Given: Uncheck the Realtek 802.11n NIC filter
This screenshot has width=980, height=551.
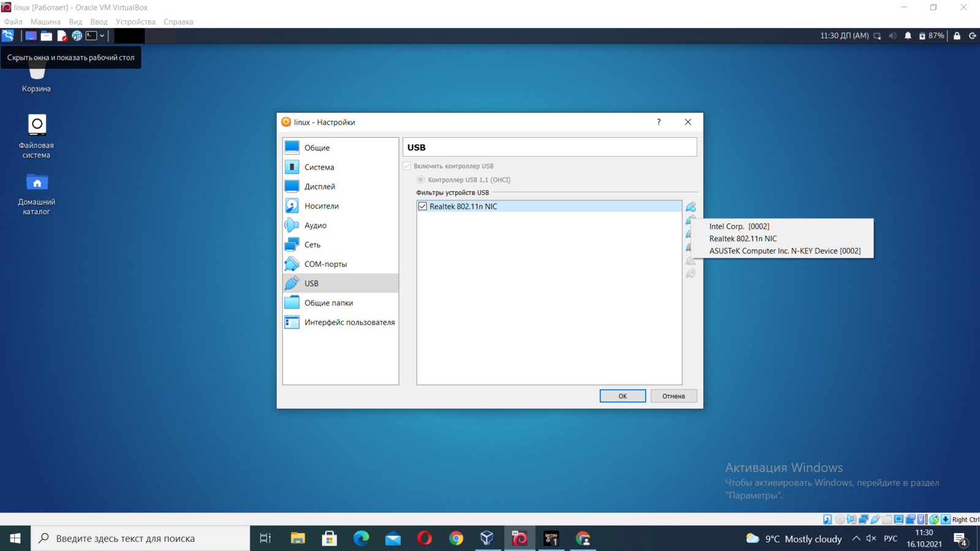Looking at the screenshot, I should click(423, 206).
